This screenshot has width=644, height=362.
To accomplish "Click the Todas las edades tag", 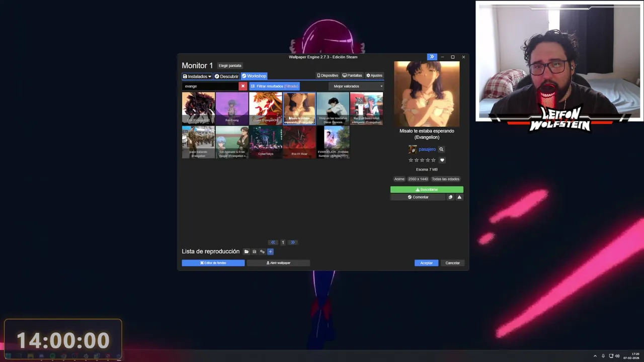I will 446,179.
